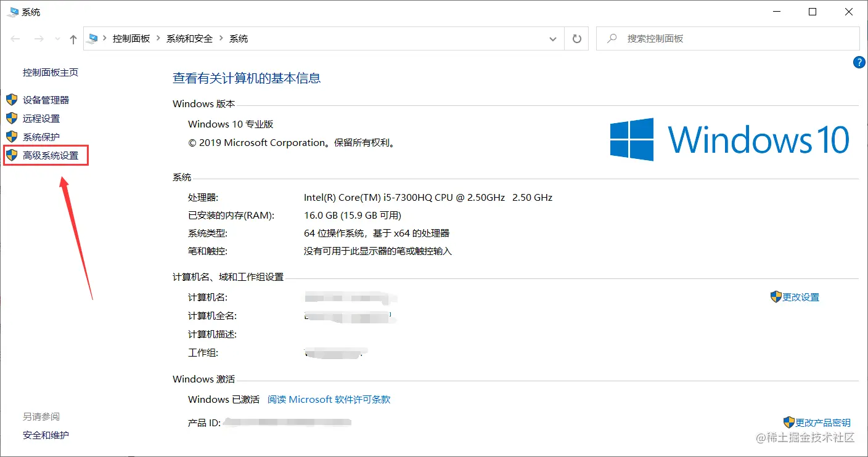The height and width of the screenshot is (457, 868).
Task: Open 高级系统设置 link
Action: pyautogui.click(x=51, y=156)
